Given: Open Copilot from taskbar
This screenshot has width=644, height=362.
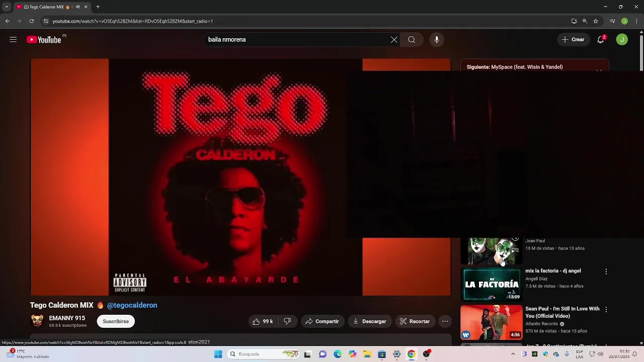Looking at the screenshot, I should tap(353, 354).
